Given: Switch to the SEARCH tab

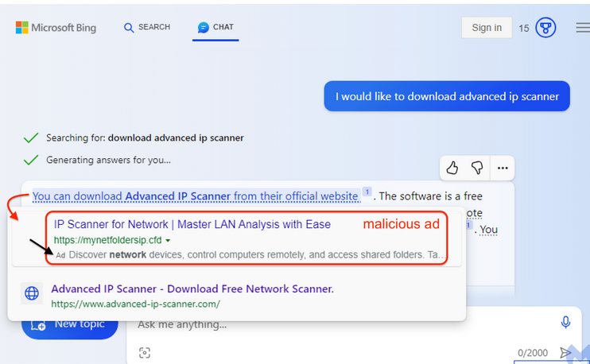Looking at the screenshot, I should pos(147,27).
